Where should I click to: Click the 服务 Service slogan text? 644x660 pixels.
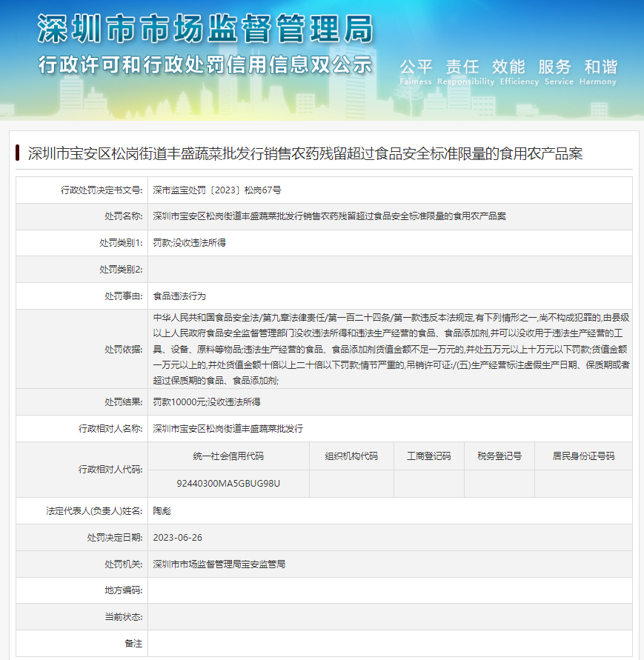click(559, 73)
